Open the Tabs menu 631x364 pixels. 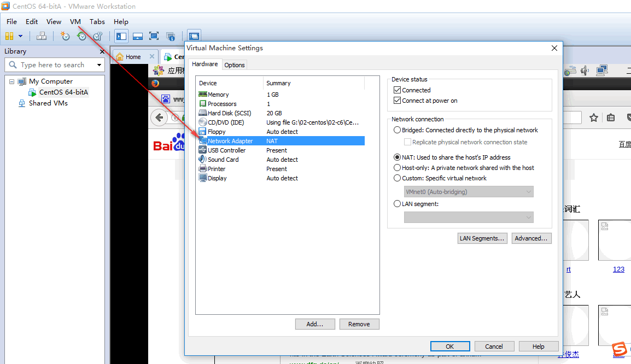[97, 22]
